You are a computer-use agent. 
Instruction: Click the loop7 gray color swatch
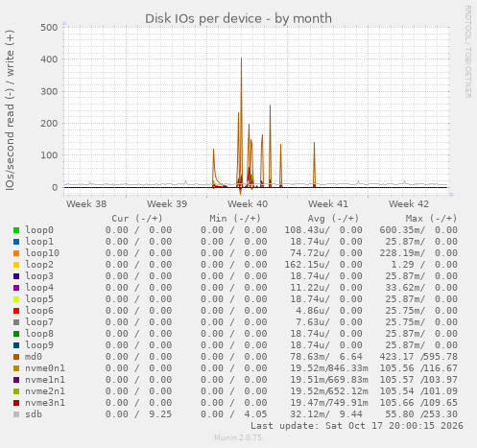point(16,322)
